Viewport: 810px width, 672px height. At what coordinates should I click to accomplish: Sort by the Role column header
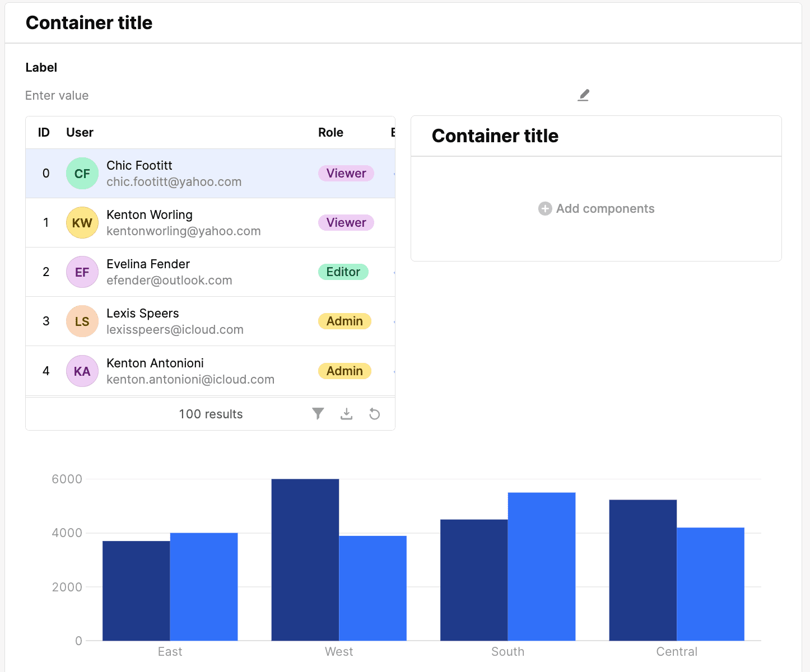(x=330, y=132)
